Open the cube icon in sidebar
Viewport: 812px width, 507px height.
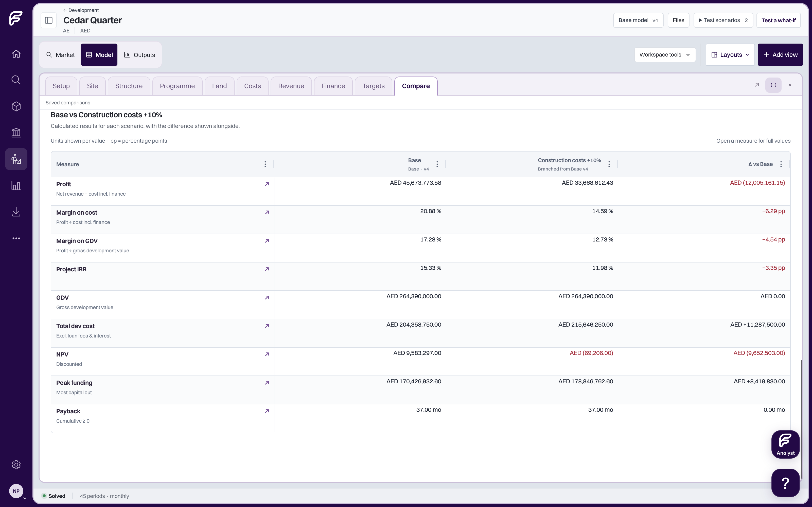(x=16, y=106)
